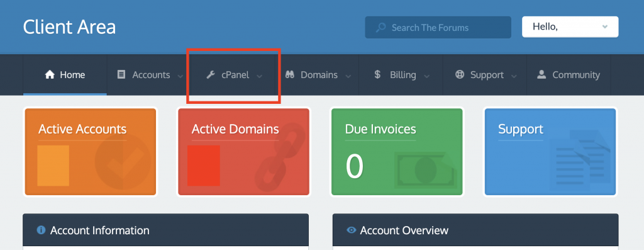
Task: Expand the Accounts menu chevron
Action: 180,76
